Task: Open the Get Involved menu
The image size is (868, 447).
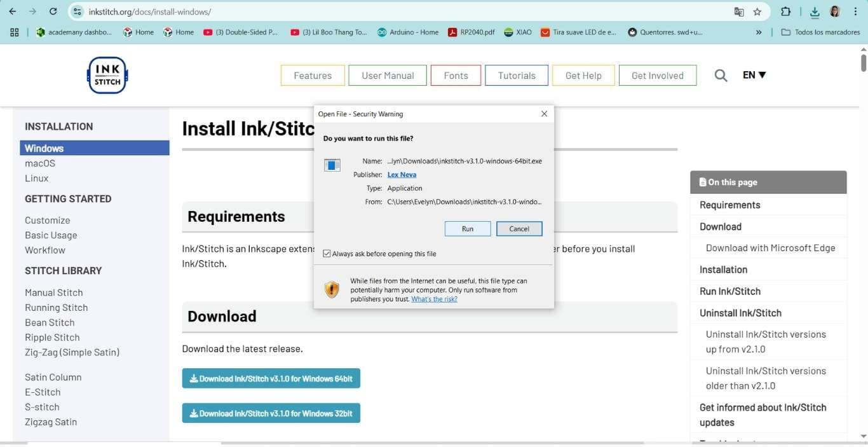Action: (658, 75)
